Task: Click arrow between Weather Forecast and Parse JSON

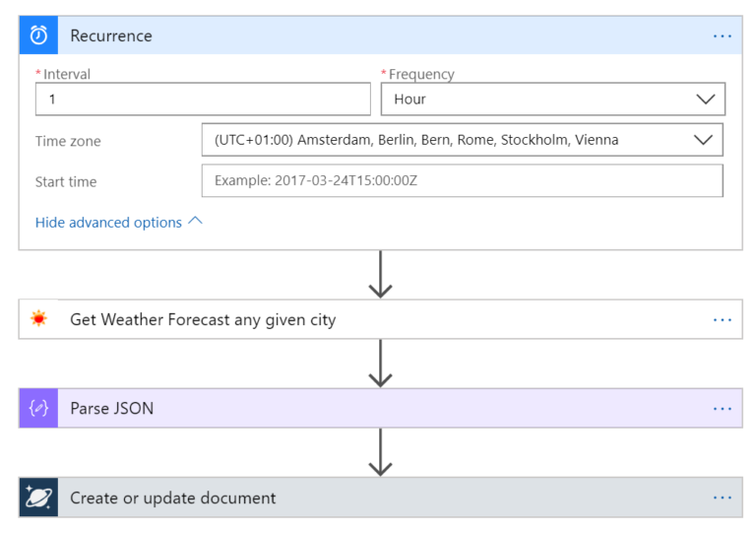Action: click(x=380, y=364)
